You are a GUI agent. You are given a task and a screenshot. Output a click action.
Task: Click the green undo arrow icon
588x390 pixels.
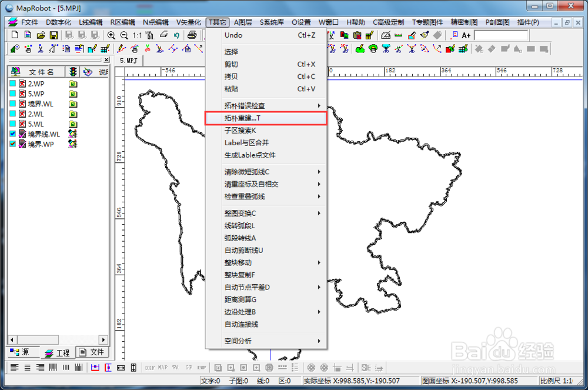[x=176, y=35]
